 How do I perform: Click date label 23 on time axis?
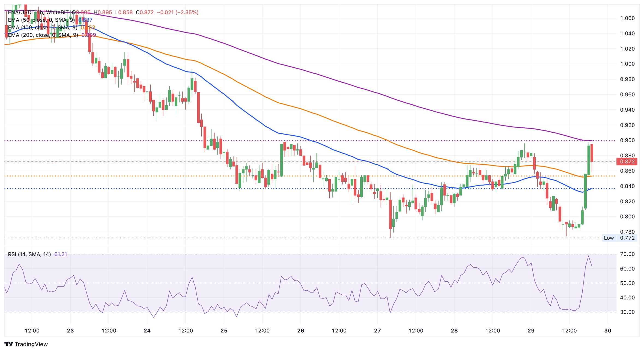point(70,331)
